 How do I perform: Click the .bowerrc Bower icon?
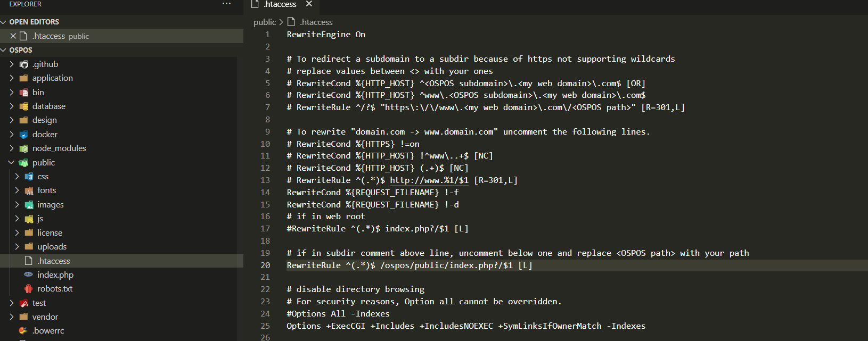point(22,330)
